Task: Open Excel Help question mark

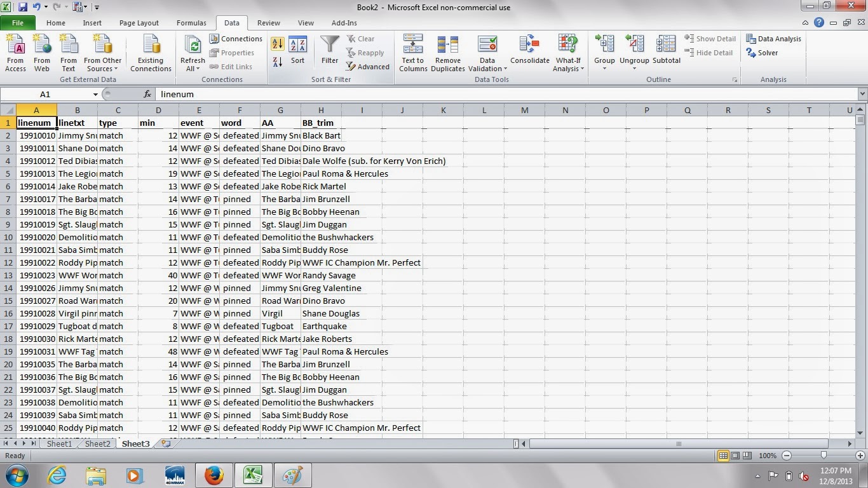Action: point(819,23)
